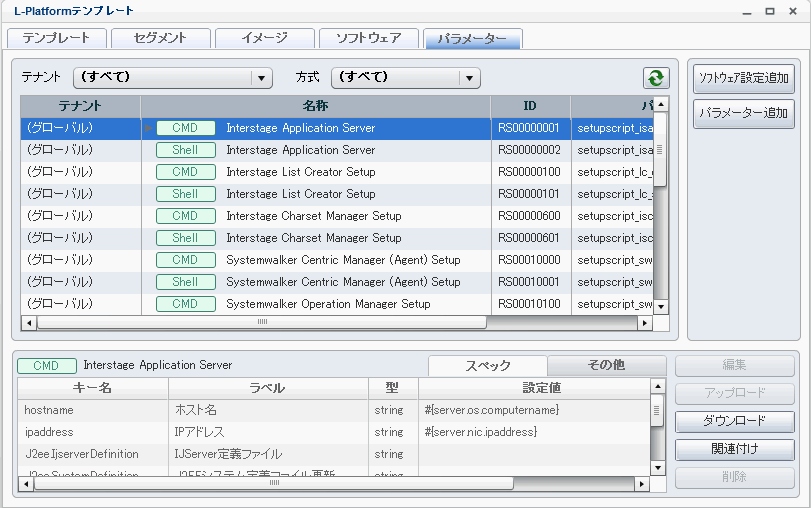Screen dimensions: 811x508
Task: Click the 削除 button
Action: coord(734,477)
